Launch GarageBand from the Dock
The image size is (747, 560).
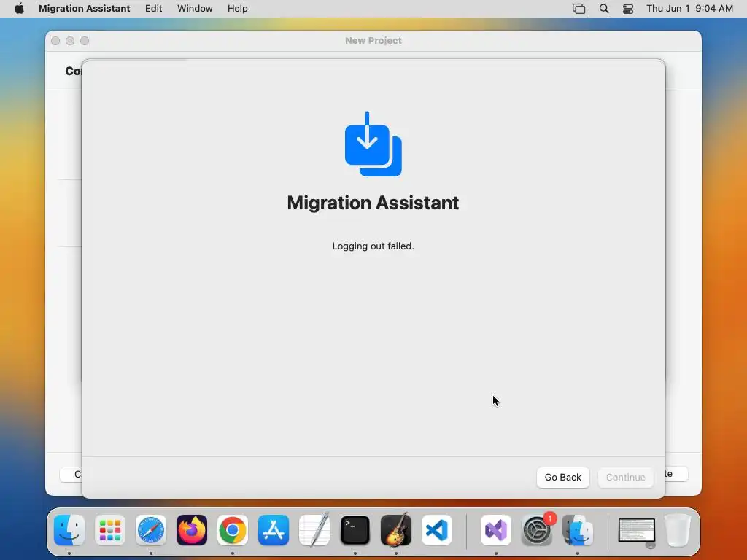(x=396, y=530)
